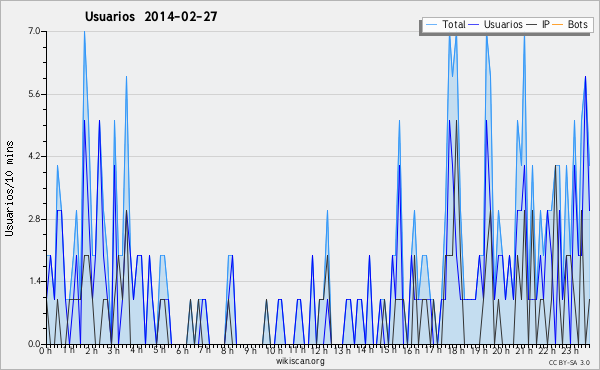Click the chart title 'Usuarios 2014-02-27'

coord(151,16)
